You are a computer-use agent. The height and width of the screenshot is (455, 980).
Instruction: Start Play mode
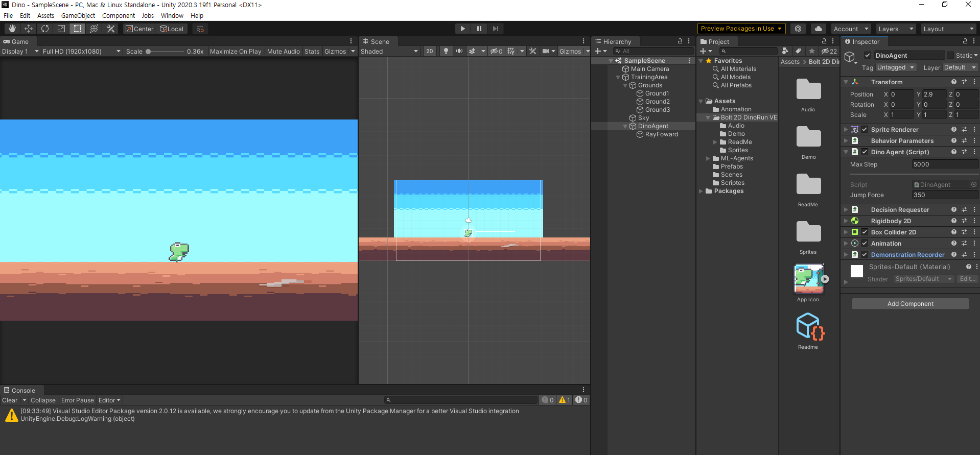coord(462,29)
